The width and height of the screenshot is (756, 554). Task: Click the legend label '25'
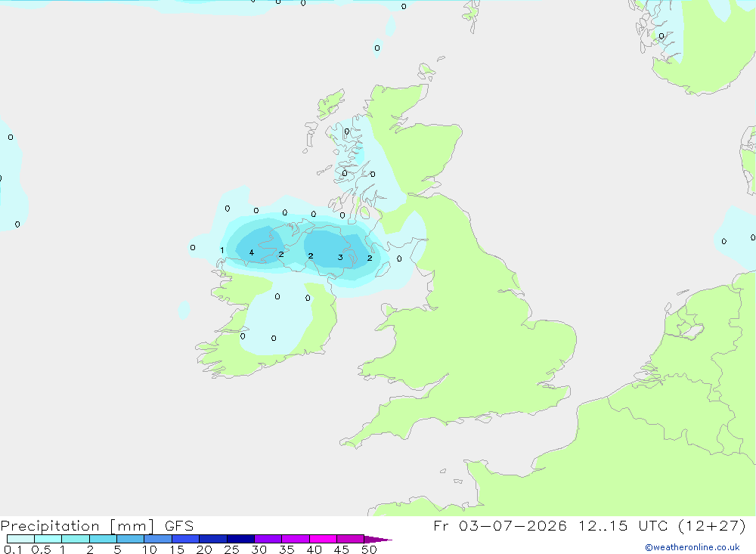coord(232,549)
